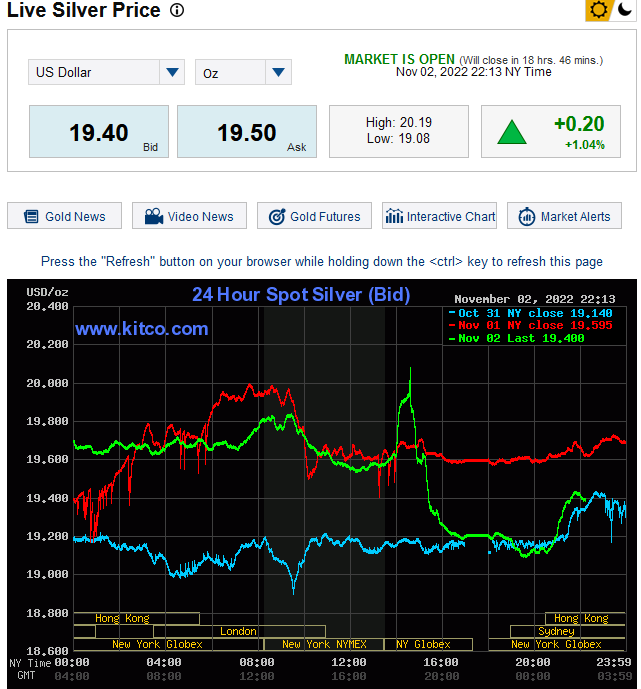This screenshot has width=641, height=689.
Task: Click the stopwatch icon on Market Alerts
Action: click(527, 217)
